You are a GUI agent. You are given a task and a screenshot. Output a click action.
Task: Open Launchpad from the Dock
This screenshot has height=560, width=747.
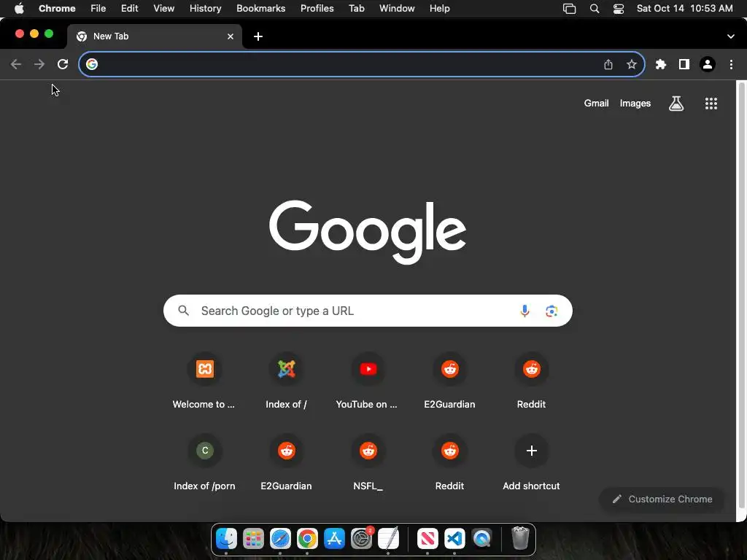click(x=253, y=539)
